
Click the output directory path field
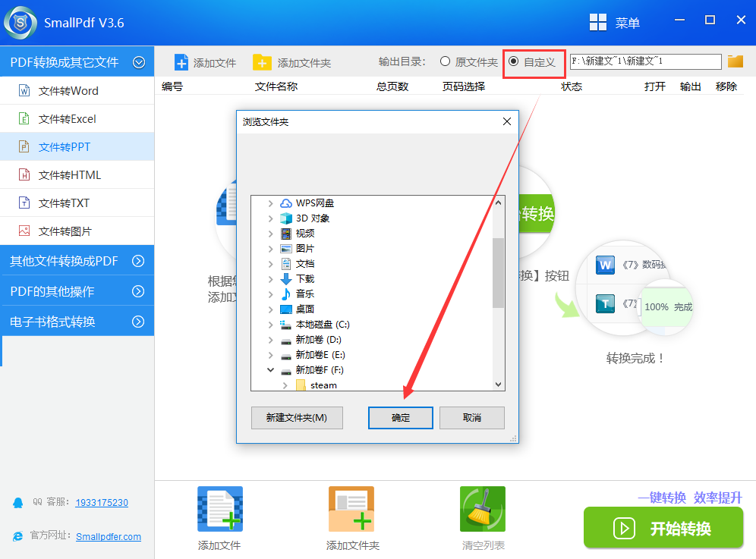click(x=645, y=61)
